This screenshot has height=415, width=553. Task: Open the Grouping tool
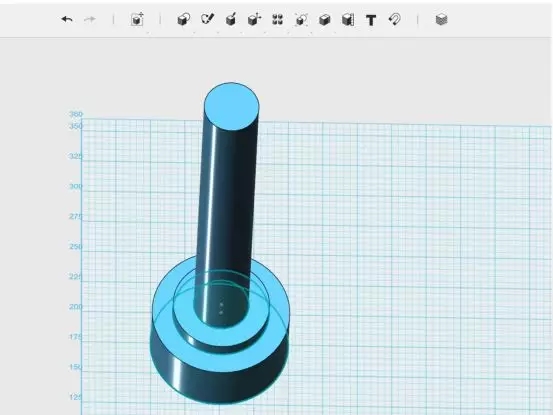pyautogui.click(x=301, y=20)
